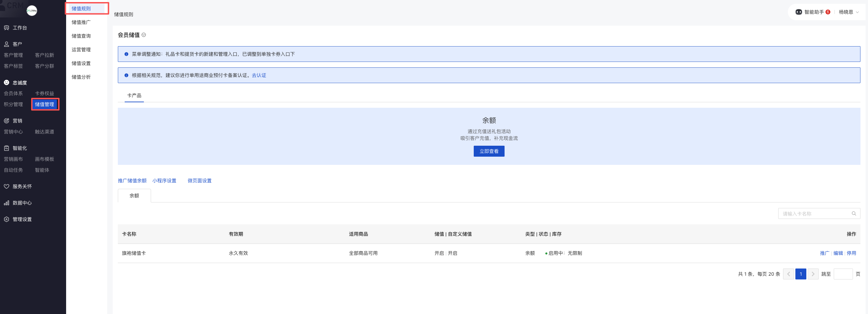Click the search magnifier icon in card name box
Image resolution: width=868 pixels, height=314 pixels.
[854, 213]
